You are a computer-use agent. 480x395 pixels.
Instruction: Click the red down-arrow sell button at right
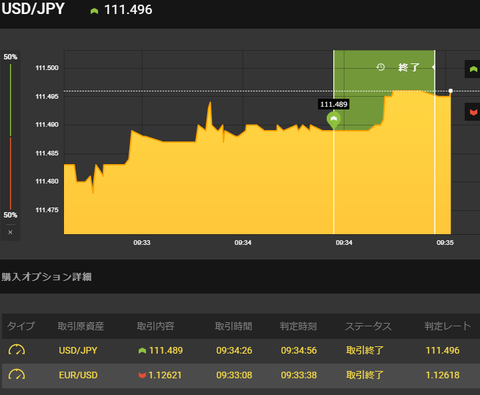click(x=473, y=112)
